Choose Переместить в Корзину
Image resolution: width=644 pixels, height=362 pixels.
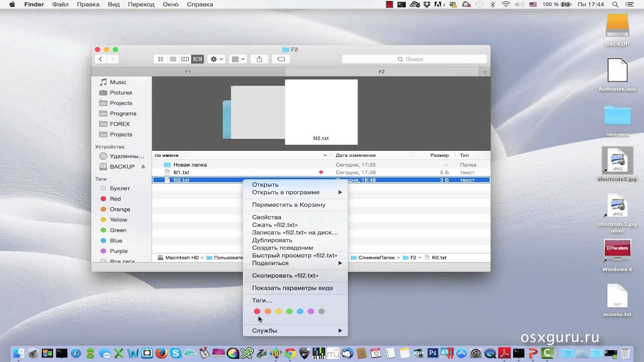pos(295,205)
